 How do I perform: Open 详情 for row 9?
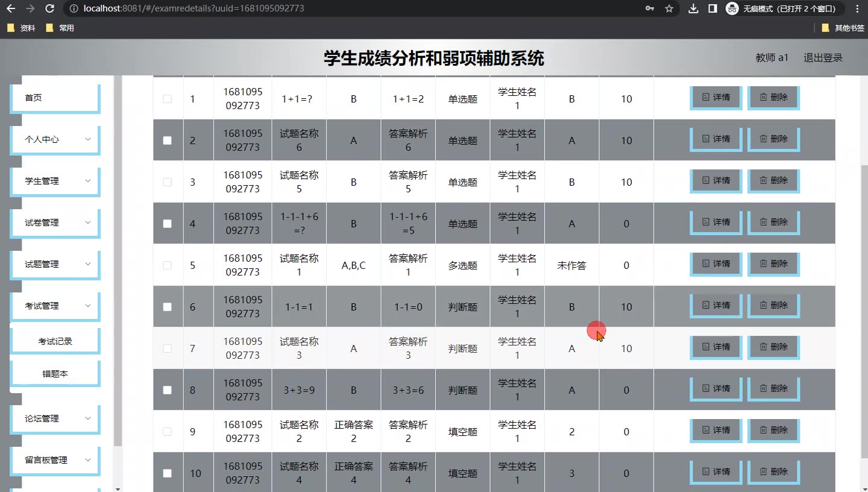click(x=716, y=430)
